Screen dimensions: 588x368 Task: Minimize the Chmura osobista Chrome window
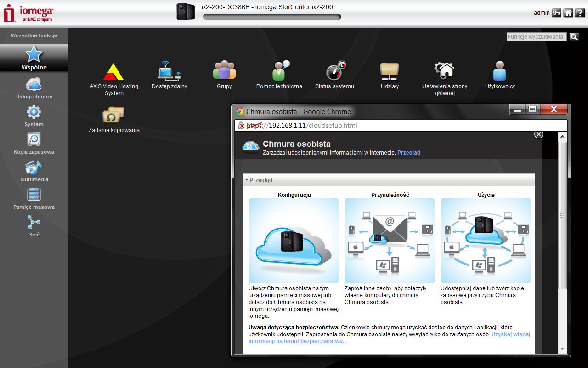point(518,109)
